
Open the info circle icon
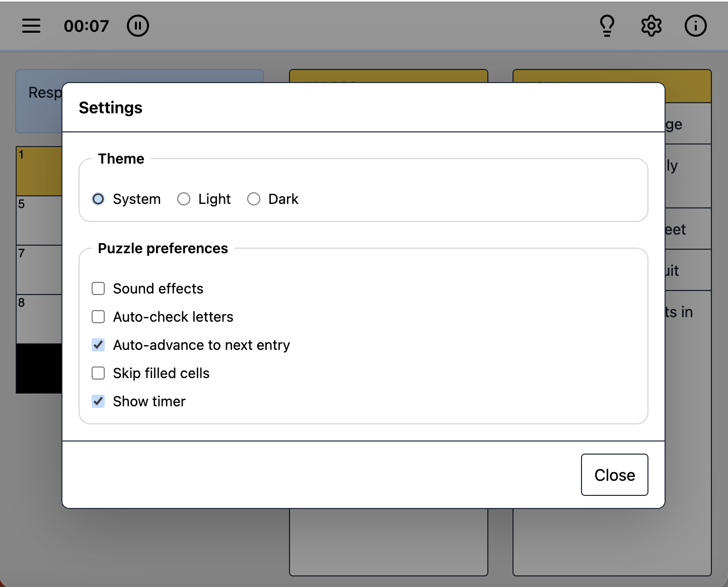(x=696, y=26)
